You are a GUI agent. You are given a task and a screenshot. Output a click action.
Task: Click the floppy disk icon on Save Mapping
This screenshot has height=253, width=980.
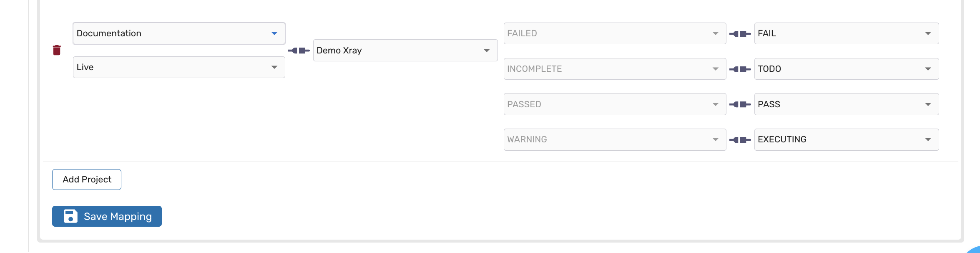pyautogui.click(x=70, y=216)
